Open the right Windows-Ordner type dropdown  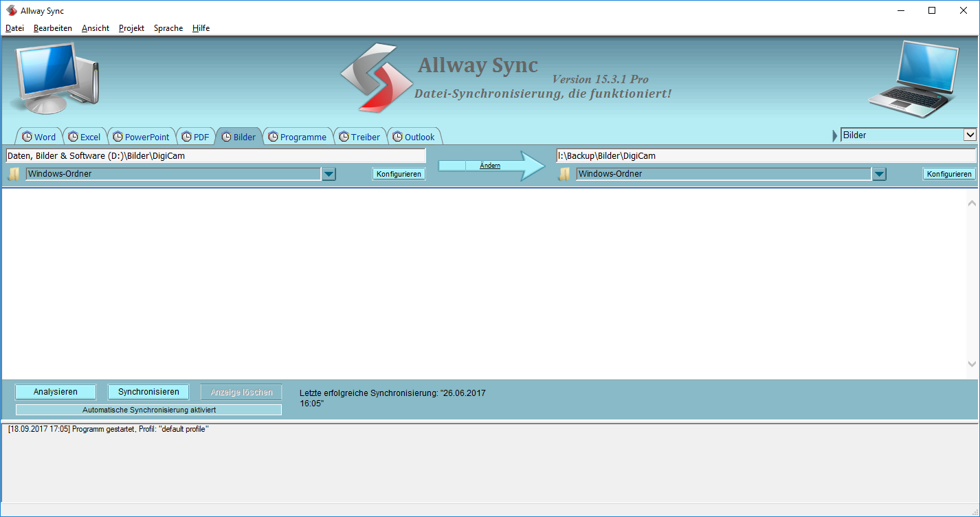point(880,174)
